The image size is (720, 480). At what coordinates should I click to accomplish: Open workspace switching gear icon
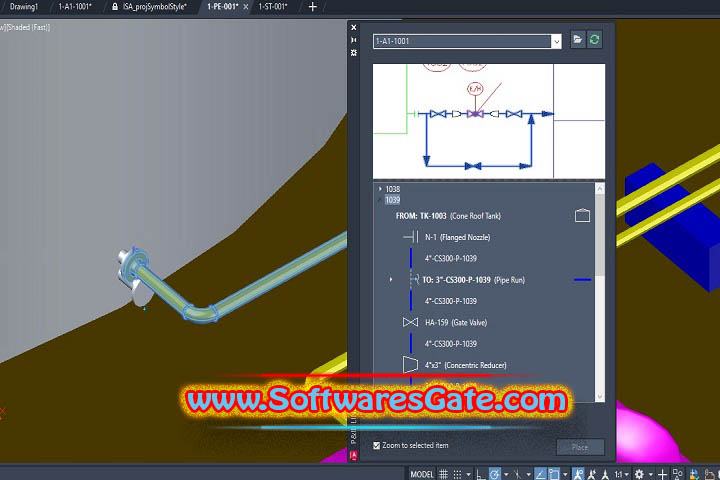[639, 474]
